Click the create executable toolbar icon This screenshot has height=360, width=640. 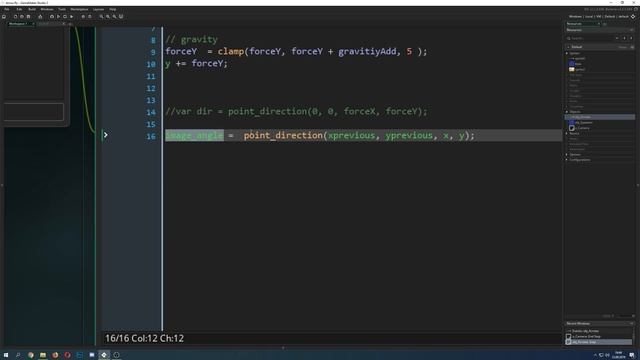coord(52,17)
